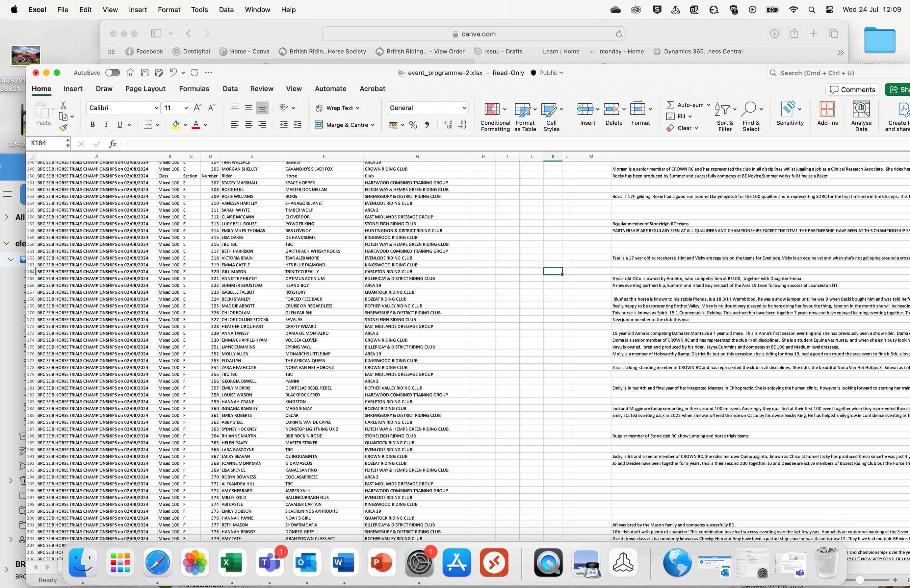Switch to the Page Layout ribbon tab
This screenshot has height=588, width=910.
pyautogui.click(x=145, y=88)
